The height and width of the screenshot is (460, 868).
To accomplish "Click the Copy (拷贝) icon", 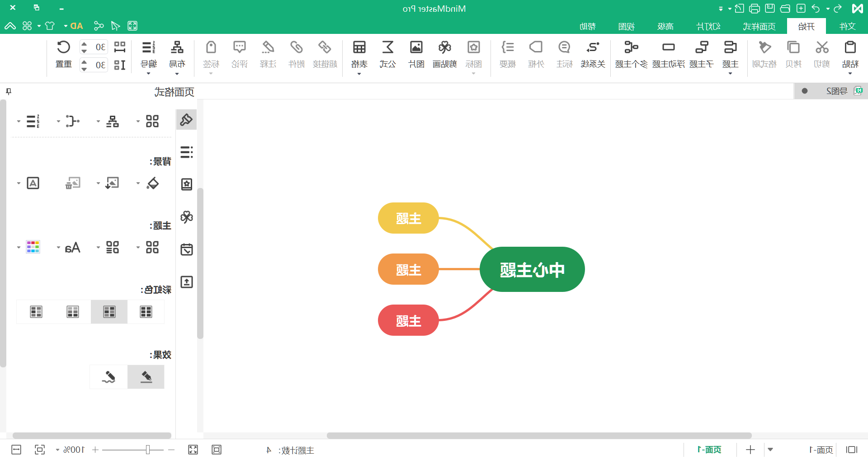I will pyautogui.click(x=793, y=47).
